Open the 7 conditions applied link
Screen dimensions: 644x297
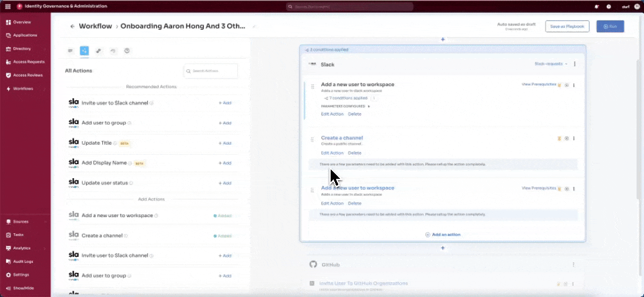coord(346,98)
